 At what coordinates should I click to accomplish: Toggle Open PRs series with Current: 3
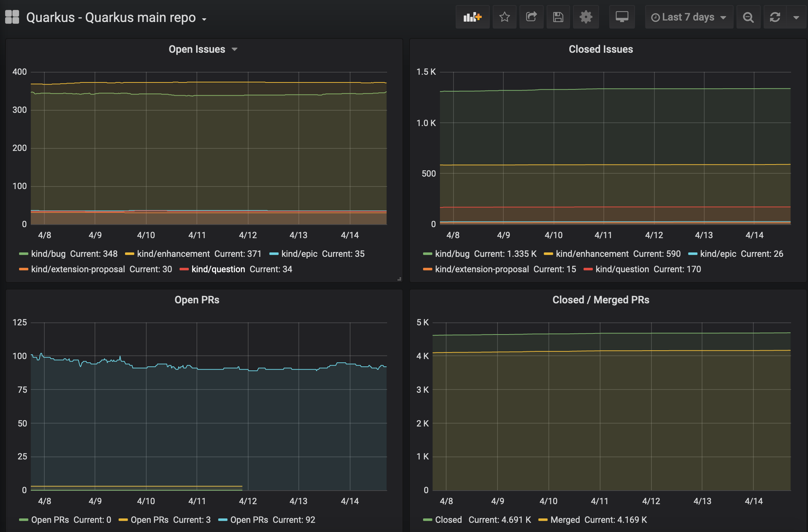coord(150,520)
